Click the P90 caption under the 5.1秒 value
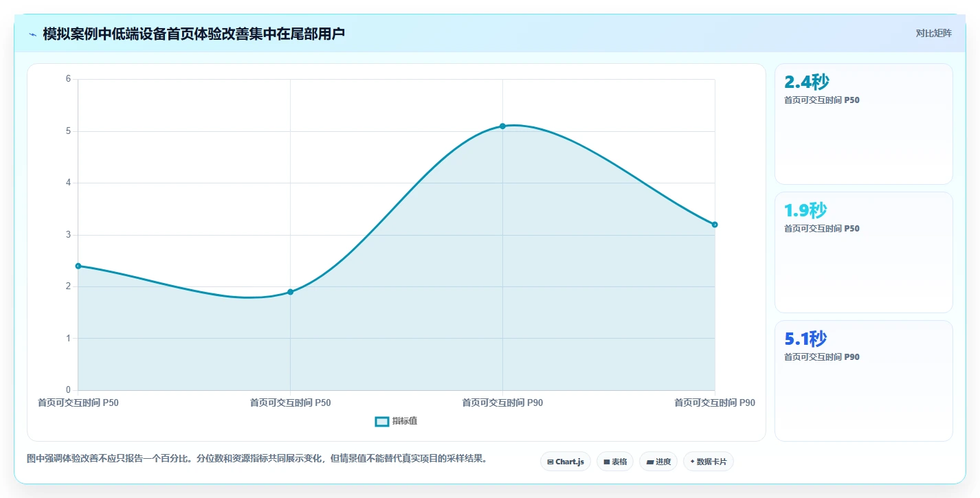Image resolution: width=980 pixels, height=498 pixels. (822, 357)
